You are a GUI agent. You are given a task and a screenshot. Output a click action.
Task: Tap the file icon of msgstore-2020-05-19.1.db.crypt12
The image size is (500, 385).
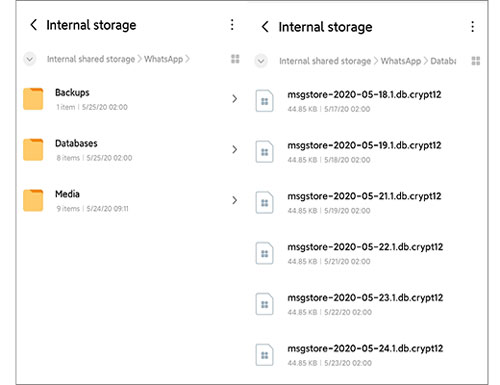point(265,152)
